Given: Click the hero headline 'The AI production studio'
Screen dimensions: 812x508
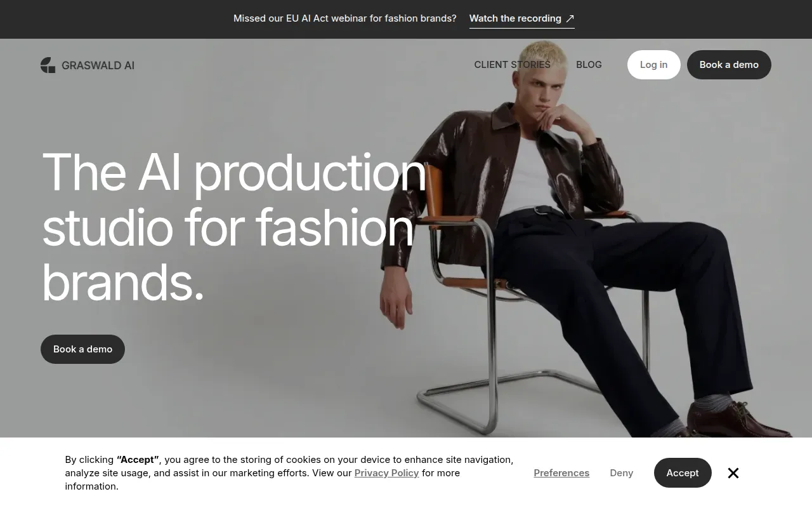Looking at the screenshot, I should 234,226.
